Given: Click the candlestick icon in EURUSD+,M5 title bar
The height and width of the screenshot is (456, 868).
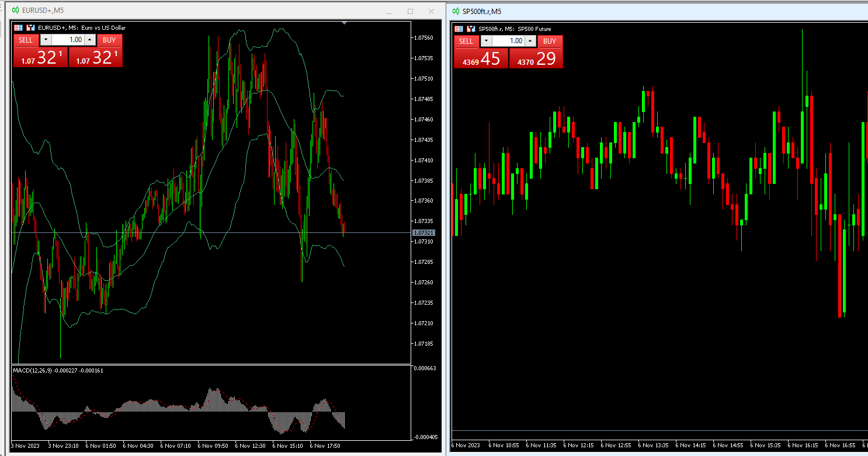Looking at the screenshot, I should click(16, 11).
